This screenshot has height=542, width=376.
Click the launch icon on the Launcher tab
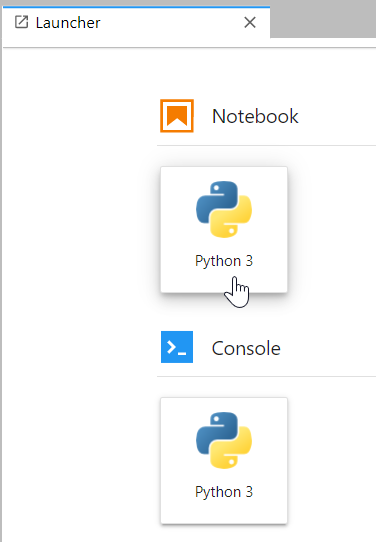tap(21, 22)
